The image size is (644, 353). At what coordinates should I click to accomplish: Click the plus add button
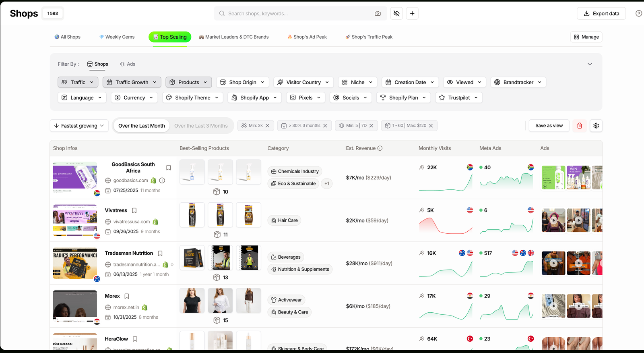point(412,13)
